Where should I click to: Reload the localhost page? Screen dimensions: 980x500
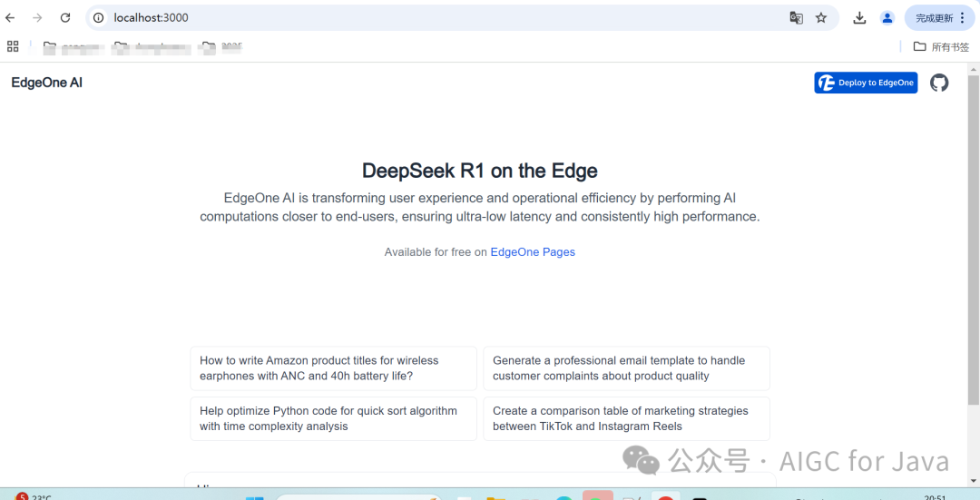65,18
